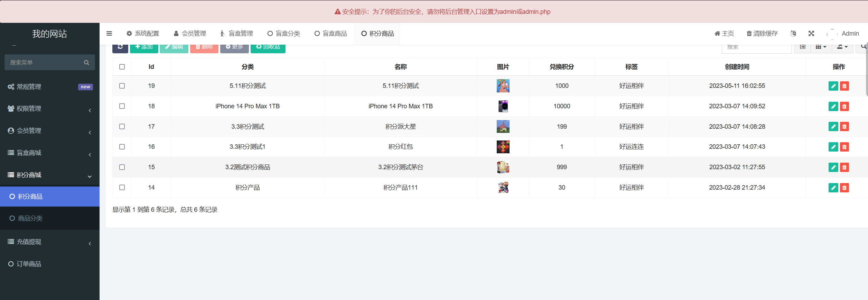Image resolution: width=868 pixels, height=300 pixels.
Task: Select the checkbox for row Id 15
Action: [122, 167]
